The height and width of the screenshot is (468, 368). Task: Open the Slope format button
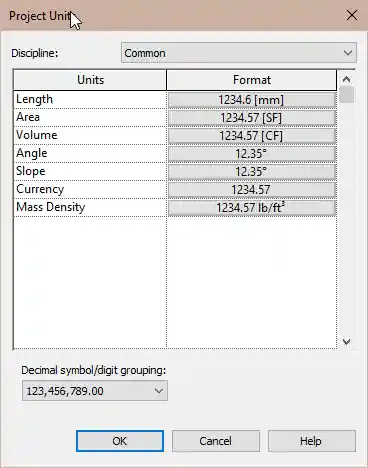[252, 172]
